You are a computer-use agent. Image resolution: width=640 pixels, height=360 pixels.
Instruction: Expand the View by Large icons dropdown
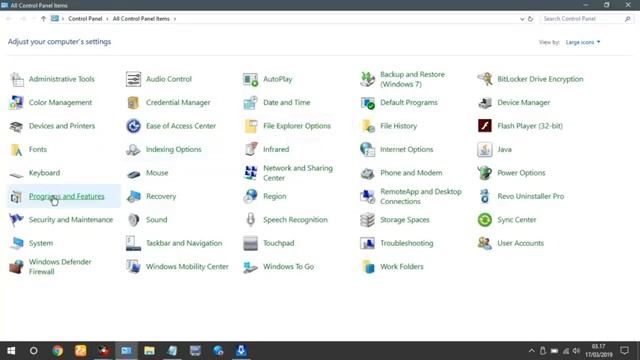pyautogui.click(x=583, y=42)
